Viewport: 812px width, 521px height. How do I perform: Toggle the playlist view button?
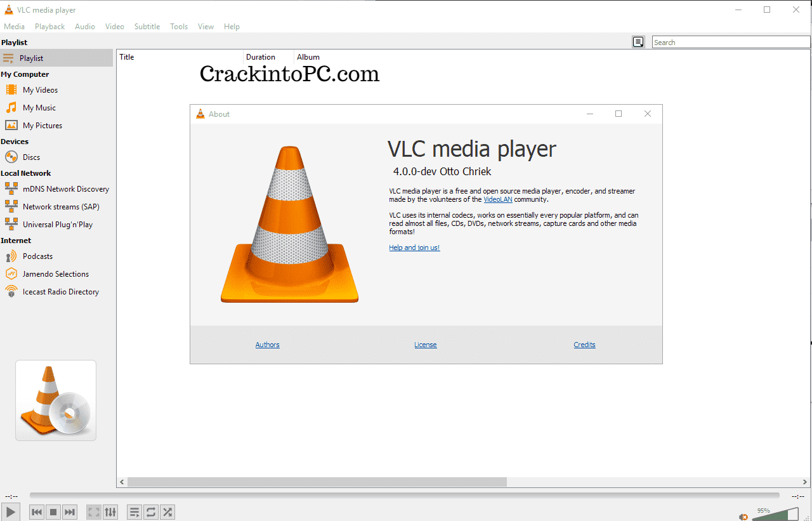(x=134, y=511)
